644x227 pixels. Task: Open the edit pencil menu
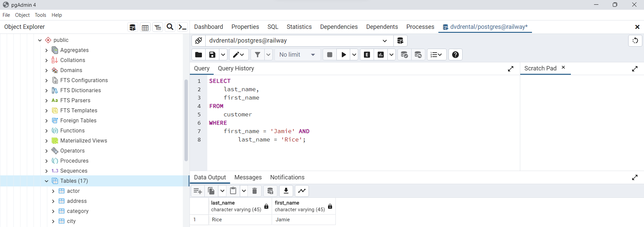(239, 55)
